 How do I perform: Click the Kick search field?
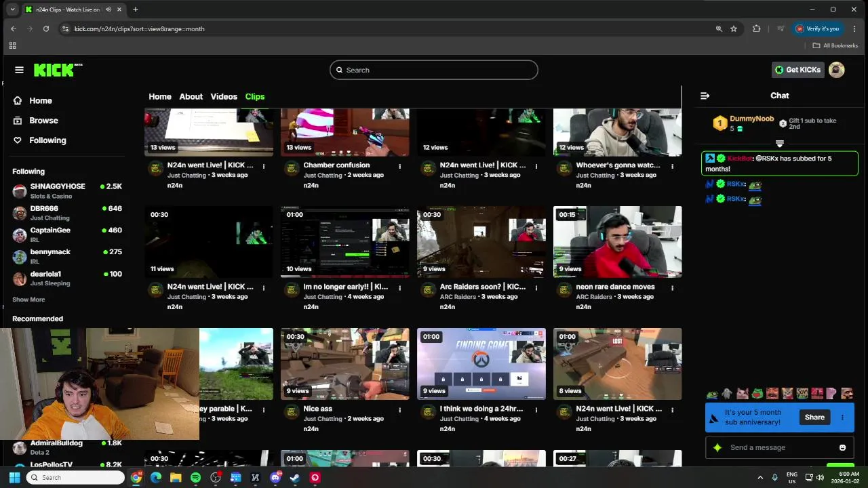[x=434, y=70]
